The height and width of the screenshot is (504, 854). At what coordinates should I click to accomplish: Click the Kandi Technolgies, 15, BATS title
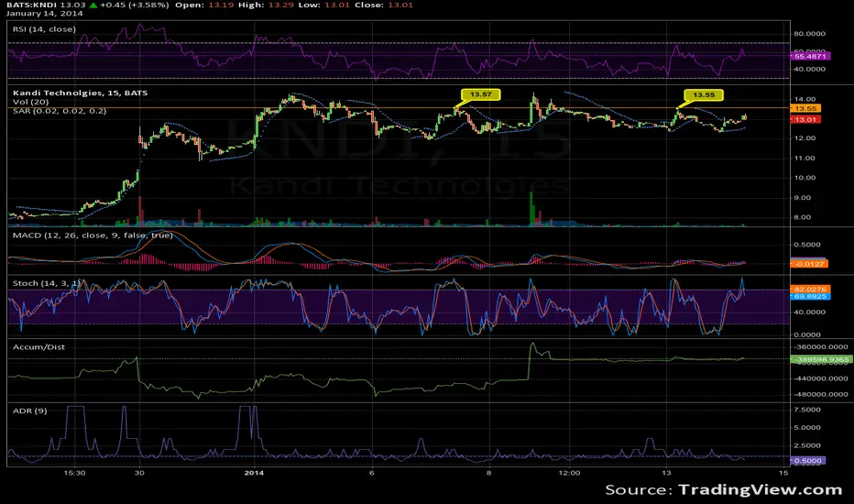coord(80,93)
